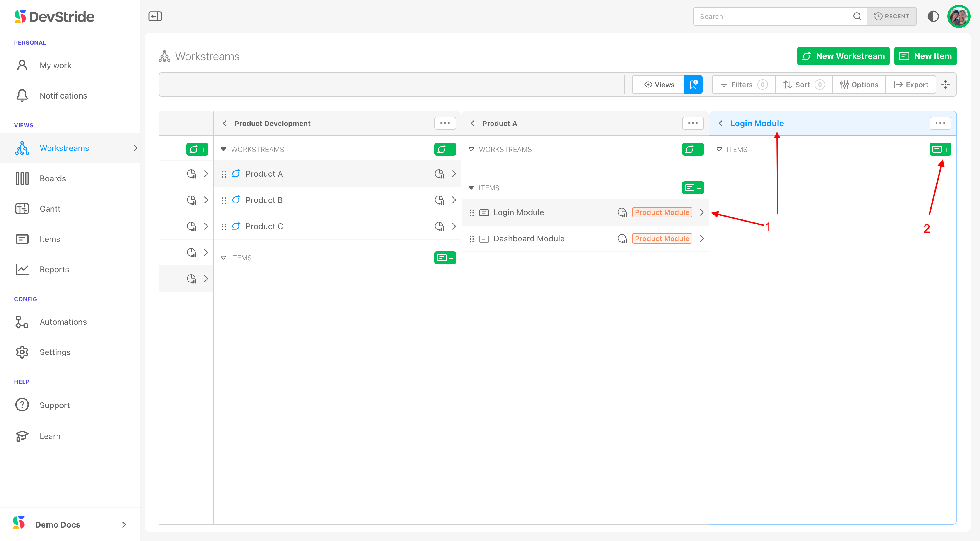The image size is (980, 541).
Task: Open Product A's progress report icon
Action: [x=440, y=174]
